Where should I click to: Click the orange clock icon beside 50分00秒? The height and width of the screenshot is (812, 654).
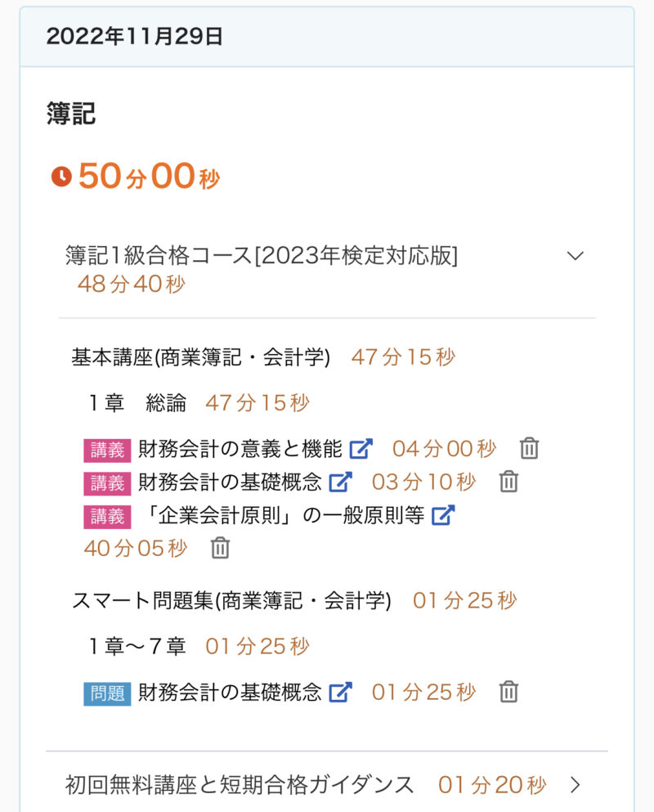[x=61, y=177]
